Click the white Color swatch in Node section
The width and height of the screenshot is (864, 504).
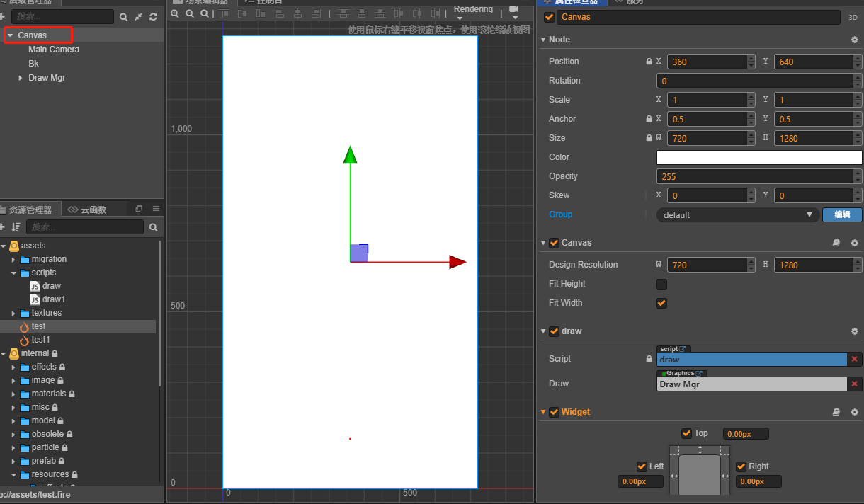click(x=758, y=157)
